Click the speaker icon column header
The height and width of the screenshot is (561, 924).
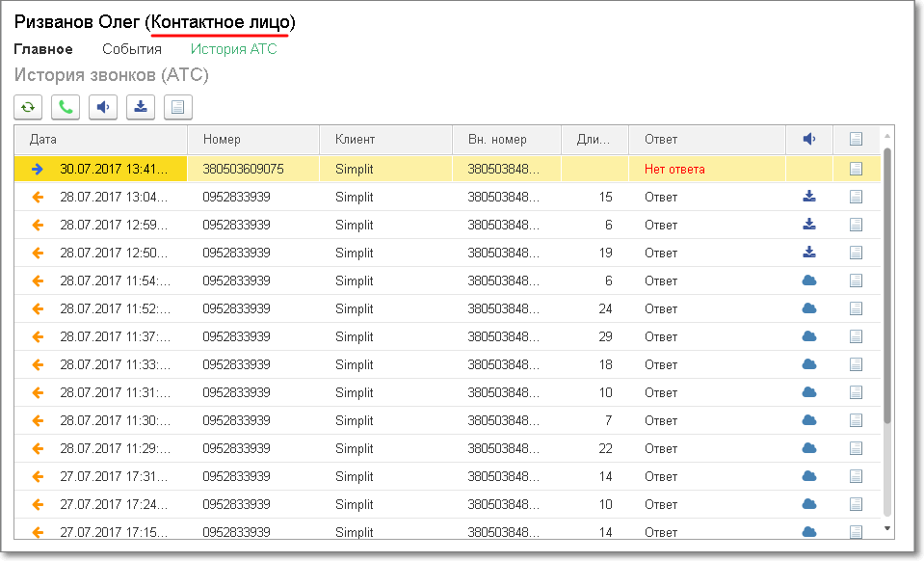pyautogui.click(x=809, y=140)
